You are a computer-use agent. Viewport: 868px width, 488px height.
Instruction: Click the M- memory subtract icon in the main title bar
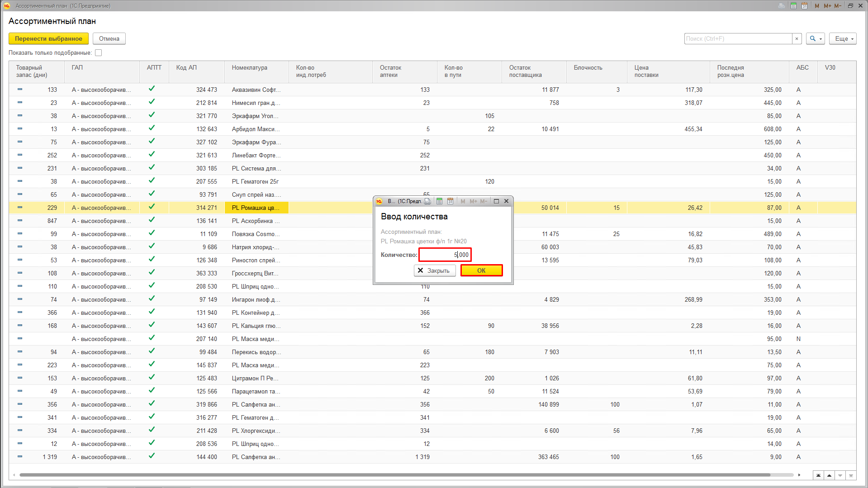coord(838,6)
